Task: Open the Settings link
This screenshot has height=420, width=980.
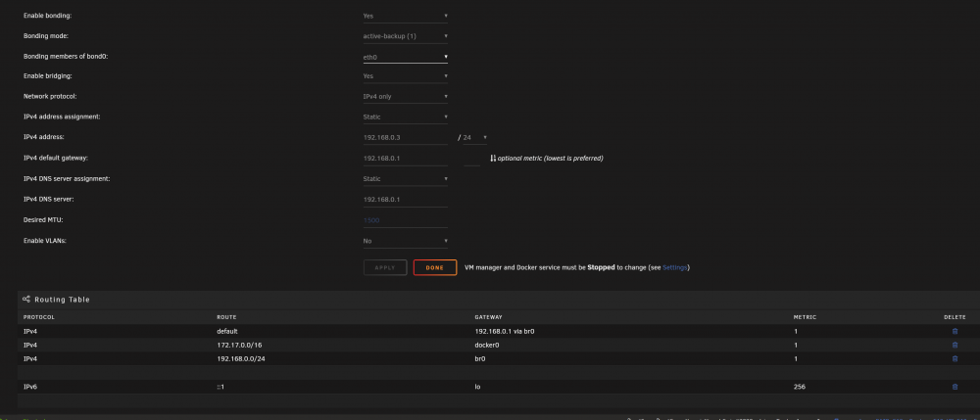Action: (x=674, y=267)
